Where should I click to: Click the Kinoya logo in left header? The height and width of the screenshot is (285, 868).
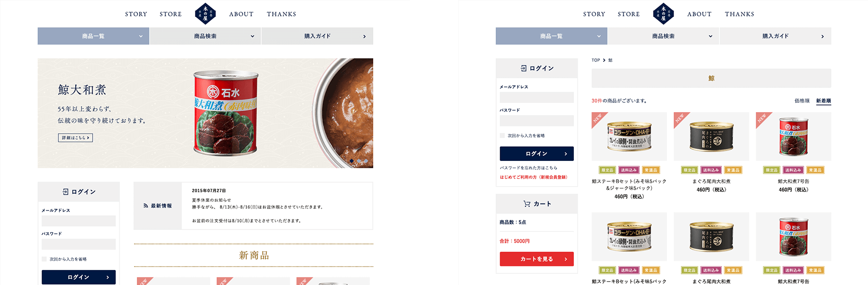coord(205,14)
